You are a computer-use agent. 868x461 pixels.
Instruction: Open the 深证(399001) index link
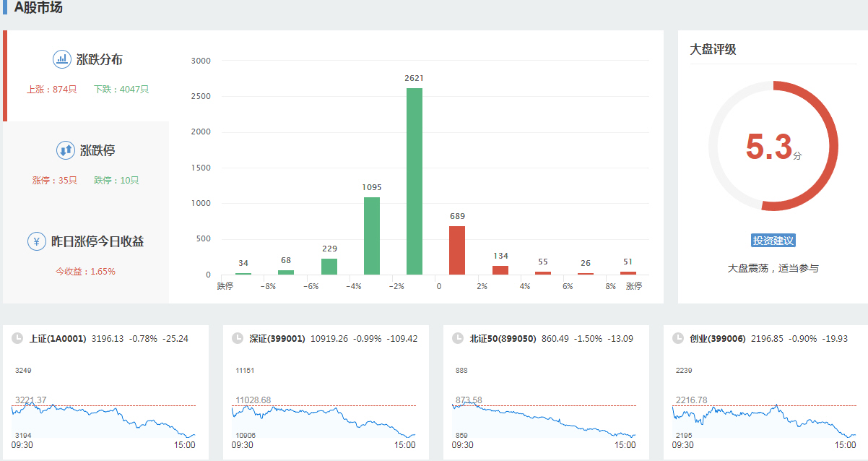tap(277, 338)
